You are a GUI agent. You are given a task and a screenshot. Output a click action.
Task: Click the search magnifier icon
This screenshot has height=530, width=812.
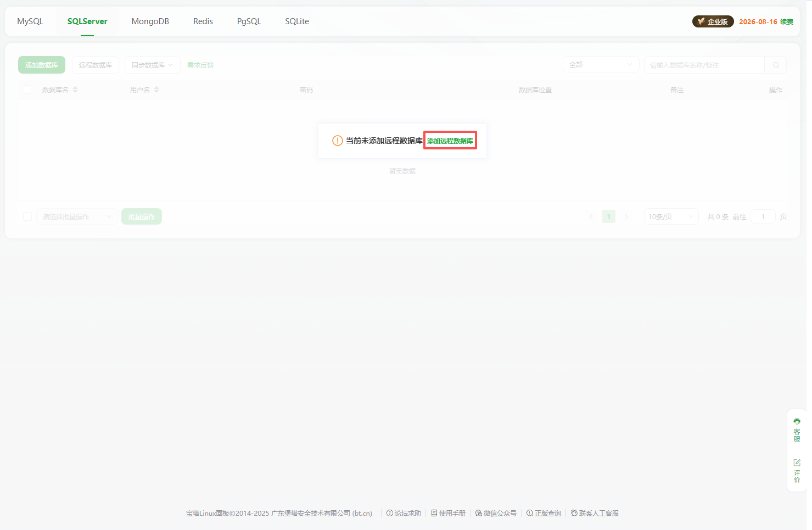coord(775,65)
